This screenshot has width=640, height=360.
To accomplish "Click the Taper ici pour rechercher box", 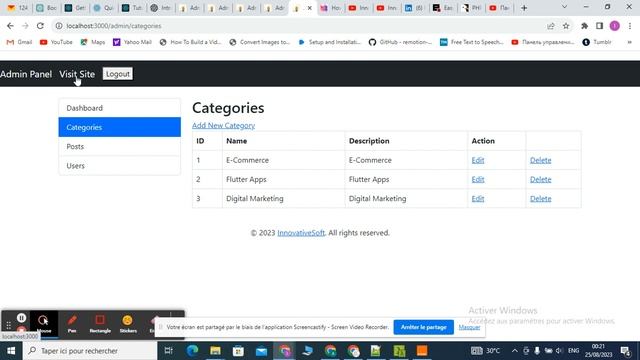I will (x=90, y=351).
